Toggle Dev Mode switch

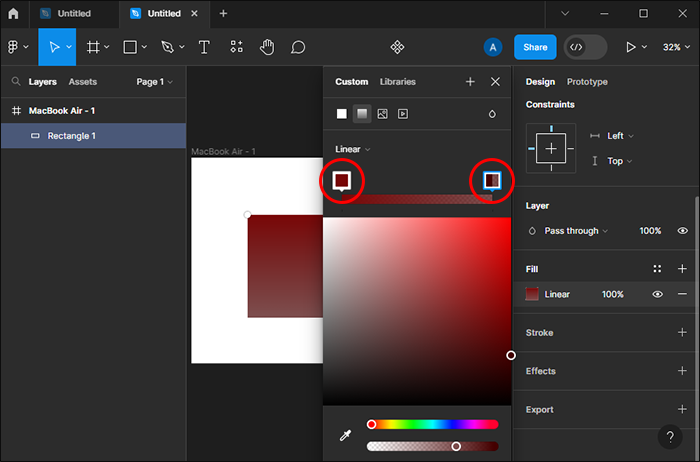[x=585, y=47]
